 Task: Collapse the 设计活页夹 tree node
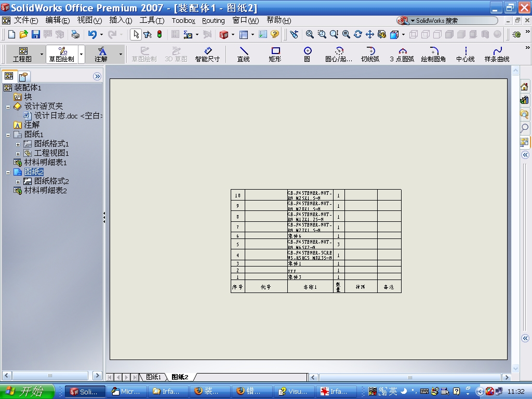pyautogui.click(x=8, y=107)
